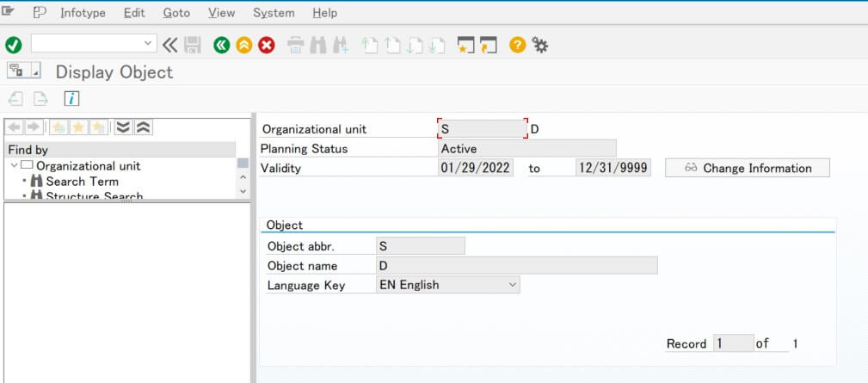Select the Search Term tree item
Image resolution: width=868 pixels, height=383 pixels.
pyautogui.click(x=82, y=181)
